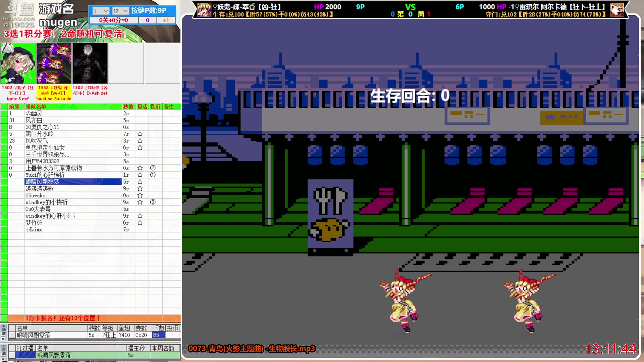The width and height of the screenshot is (644, 362).
Task: Toggle the revival star for GSuwako
Action: pos(140,195)
